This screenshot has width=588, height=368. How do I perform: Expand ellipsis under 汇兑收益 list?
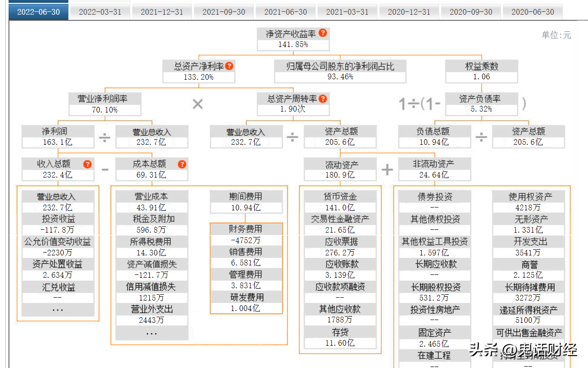click(58, 310)
